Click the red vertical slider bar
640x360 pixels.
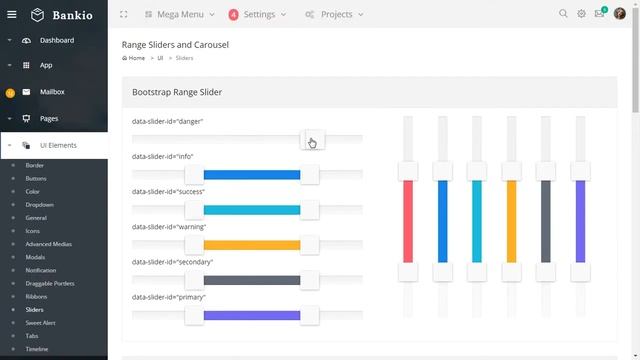[408, 221]
